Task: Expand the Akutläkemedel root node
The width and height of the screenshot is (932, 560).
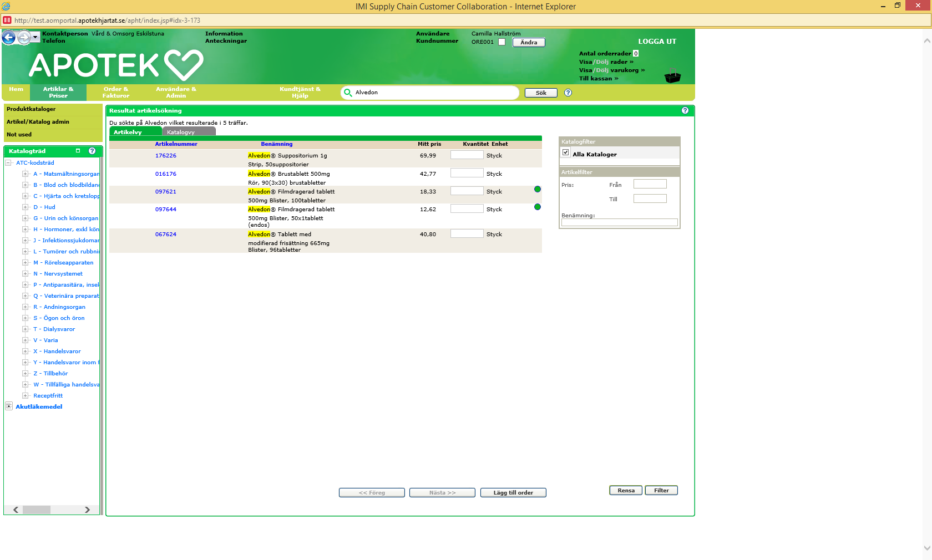Action: click(x=9, y=406)
